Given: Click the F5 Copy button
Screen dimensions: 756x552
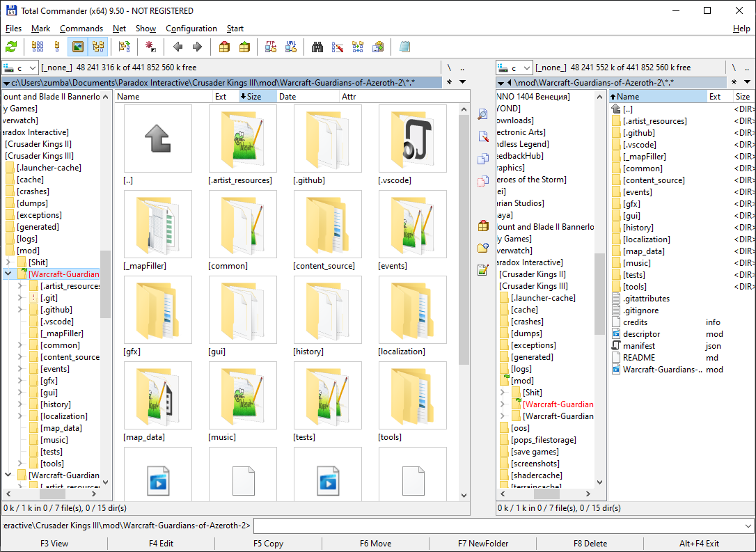Looking at the screenshot, I should point(268,544).
